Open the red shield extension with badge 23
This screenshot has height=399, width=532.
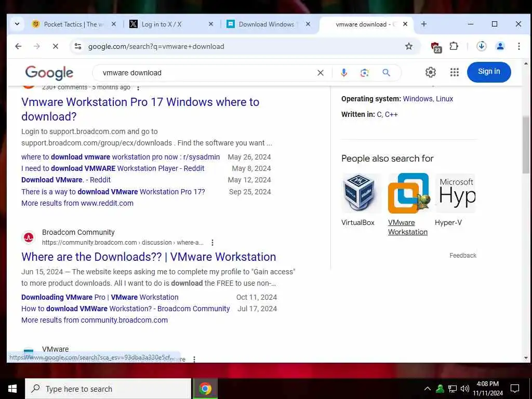pyautogui.click(x=436, y=47)
